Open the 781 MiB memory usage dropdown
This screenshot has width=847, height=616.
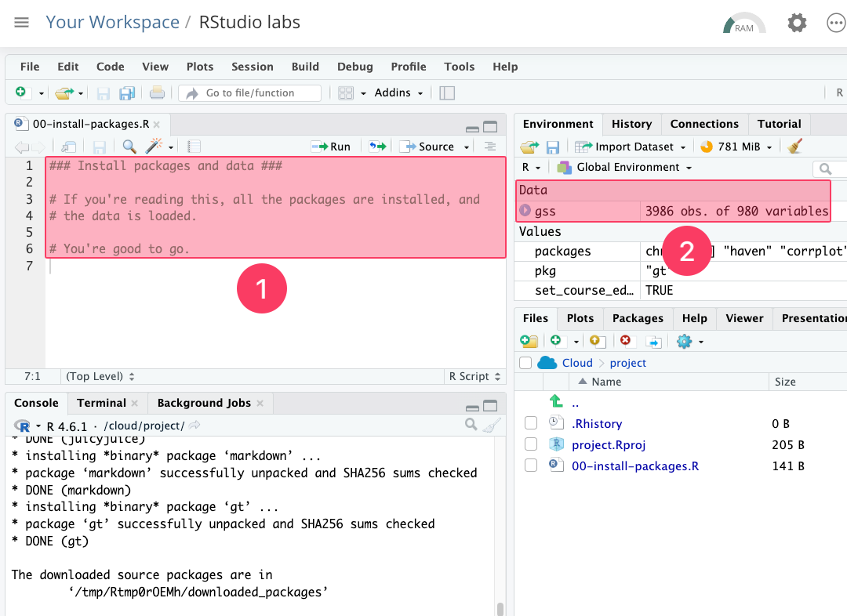point(736,147)
